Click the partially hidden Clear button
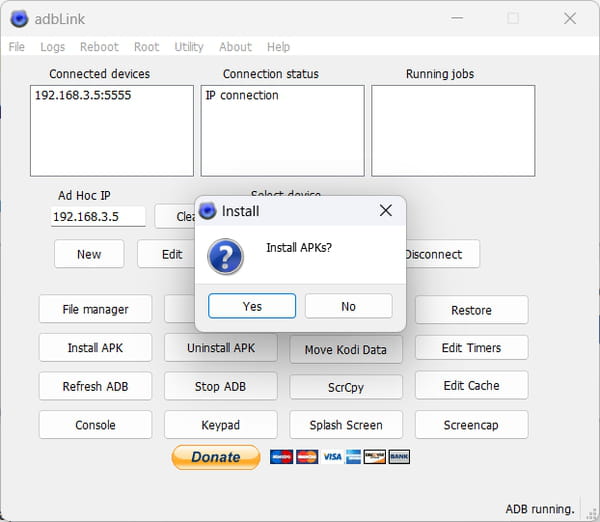 click(x=175, y=217)
